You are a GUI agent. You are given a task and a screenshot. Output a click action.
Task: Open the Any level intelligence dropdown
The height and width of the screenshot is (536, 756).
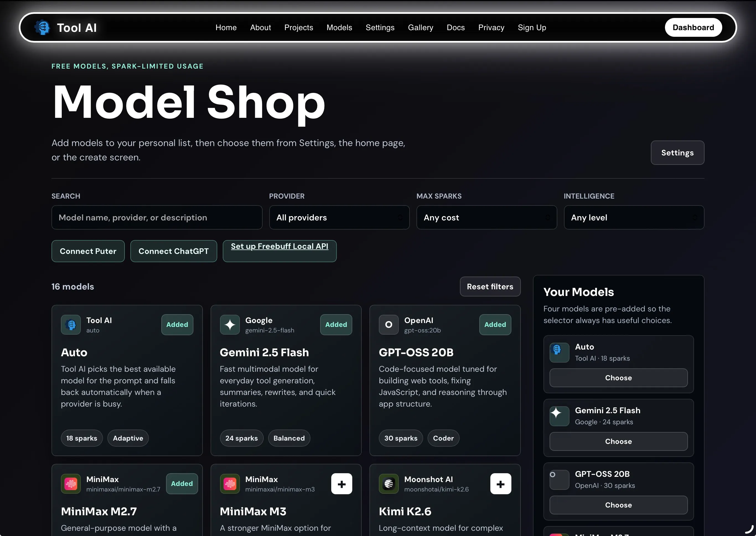click(634, 217)
